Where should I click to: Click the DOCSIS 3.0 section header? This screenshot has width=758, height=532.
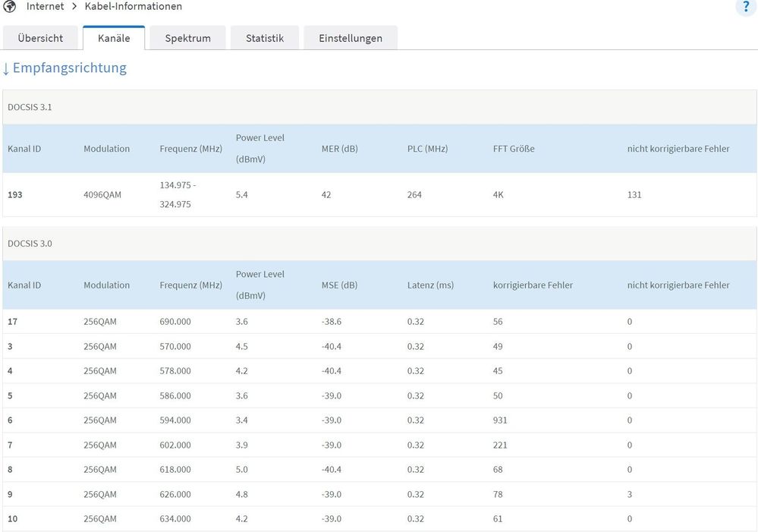30,244
